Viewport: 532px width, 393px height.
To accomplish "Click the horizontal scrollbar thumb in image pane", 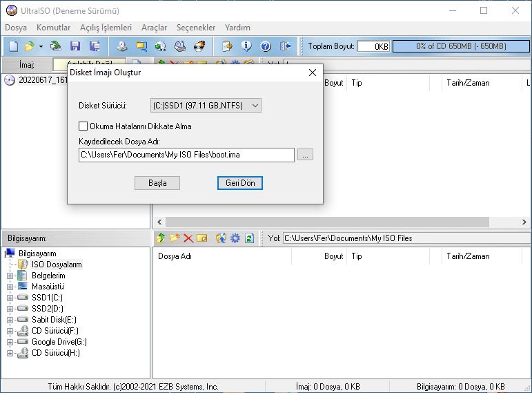I will (327, 222).
